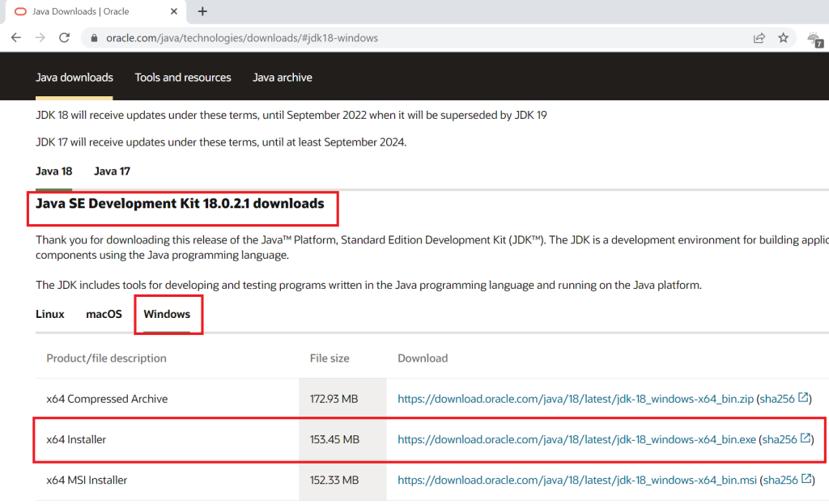Reload the Oracle downloads page
This screenshot has height=504, width=829.
[x=65, y=38]
